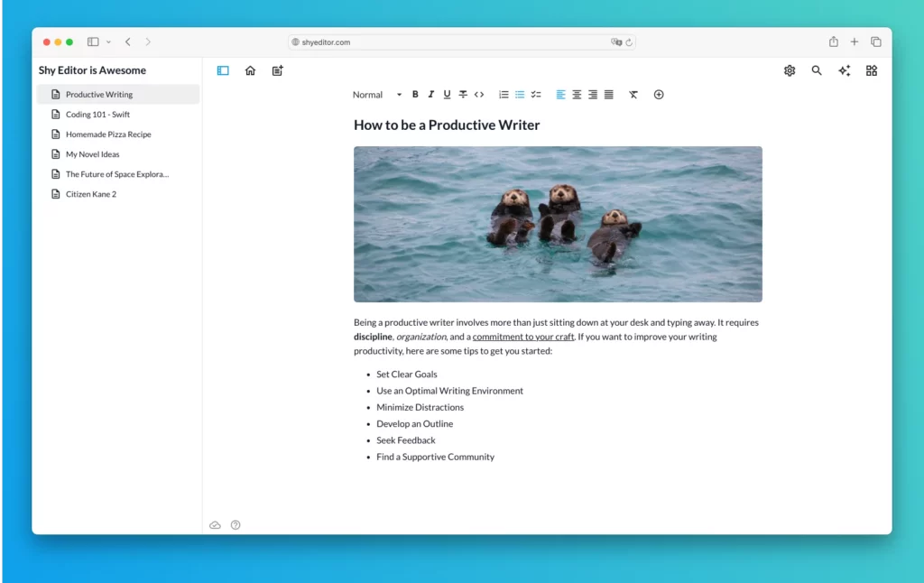Image resolution: width=924 pixels, height=583 pixels.
Task: Open the settings gear in the editor
Action: point(790,70)
